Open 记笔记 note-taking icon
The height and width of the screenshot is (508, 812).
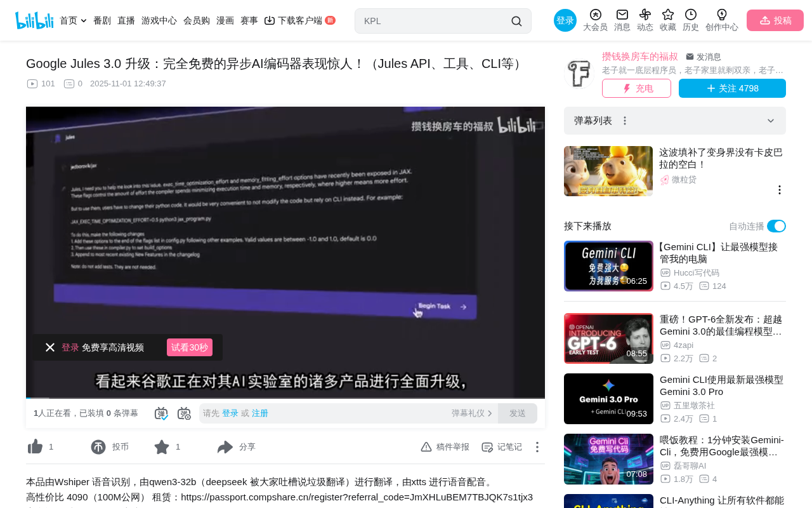pyautogui.click(x=487, y=447)
